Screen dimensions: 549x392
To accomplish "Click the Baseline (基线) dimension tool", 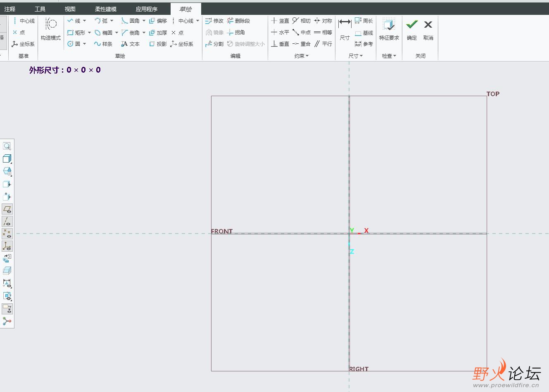I will [364, 33].
